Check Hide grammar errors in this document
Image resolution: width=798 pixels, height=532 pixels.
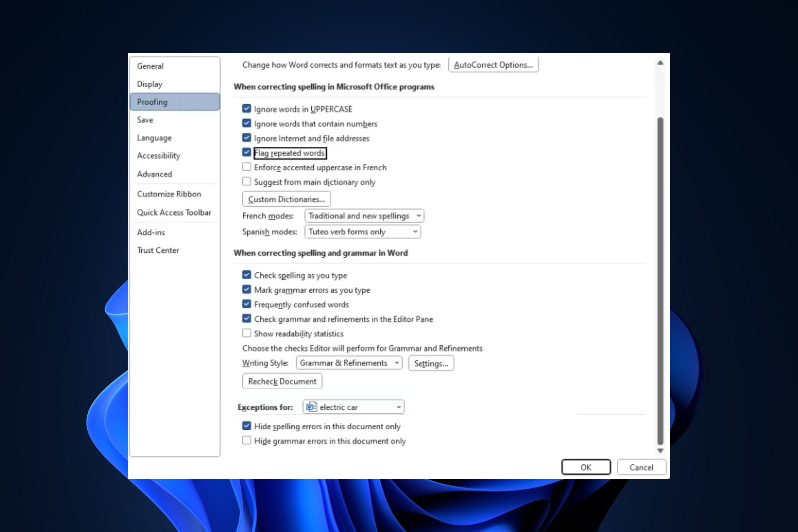(x=246, y=441)
